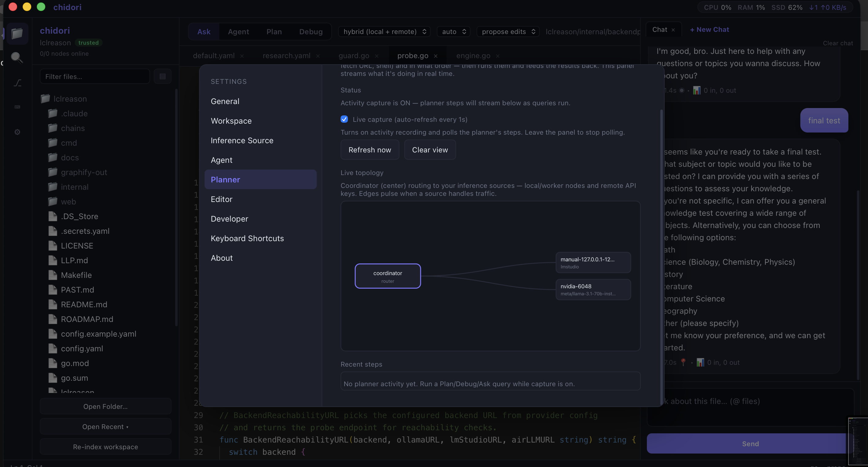Open the gear settings icon in sidebar
868x467 pixels.
point(17,132)
